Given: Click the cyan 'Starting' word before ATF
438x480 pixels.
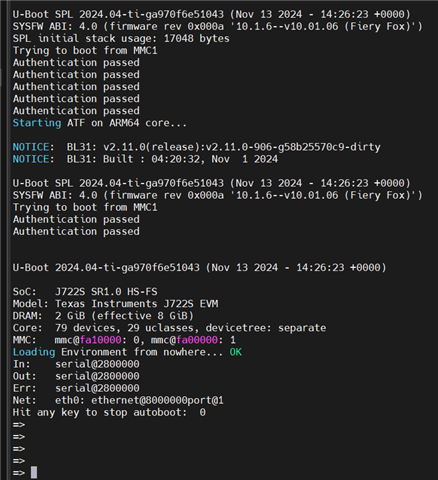Looking at the screenshot, I should click(x=37, y=123).
